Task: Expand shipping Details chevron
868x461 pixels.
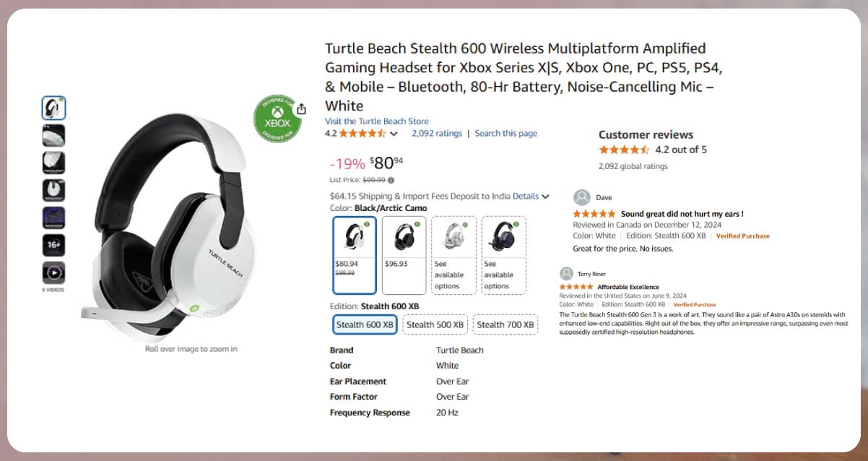Action: click(x=545, y=196)
